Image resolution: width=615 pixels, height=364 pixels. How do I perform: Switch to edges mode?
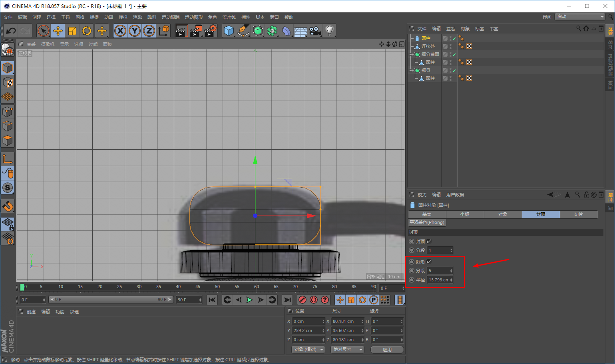pos(8,126)
